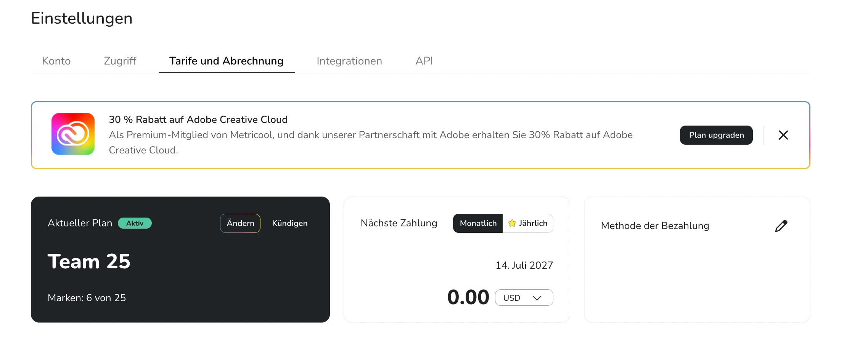Switch to the Zugriff tab
The width and height of the screenshot is (868, 342).
pos(120,61)
